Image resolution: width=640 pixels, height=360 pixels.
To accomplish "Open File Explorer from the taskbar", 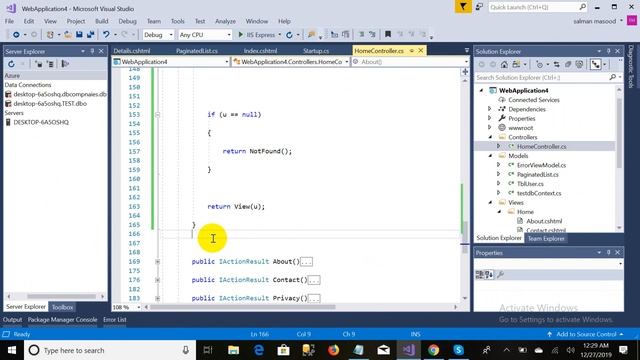I will pyautogui.click(x=233, y=350).
